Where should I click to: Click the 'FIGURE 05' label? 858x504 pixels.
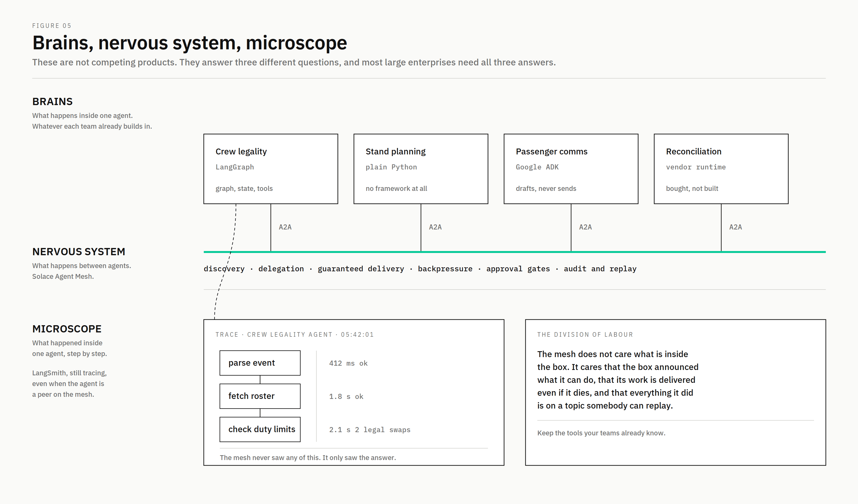point(52,26)
